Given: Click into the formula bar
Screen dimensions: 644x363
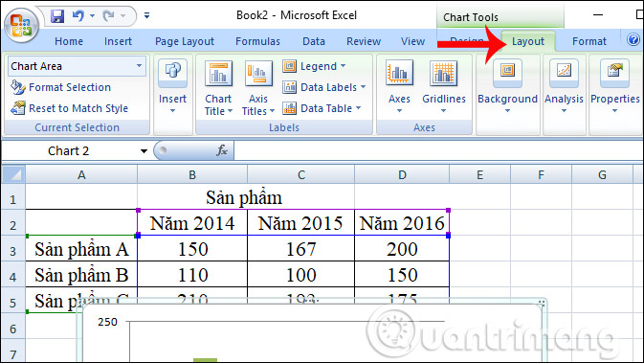Looking at the screenshot, I should pos(438,150).
